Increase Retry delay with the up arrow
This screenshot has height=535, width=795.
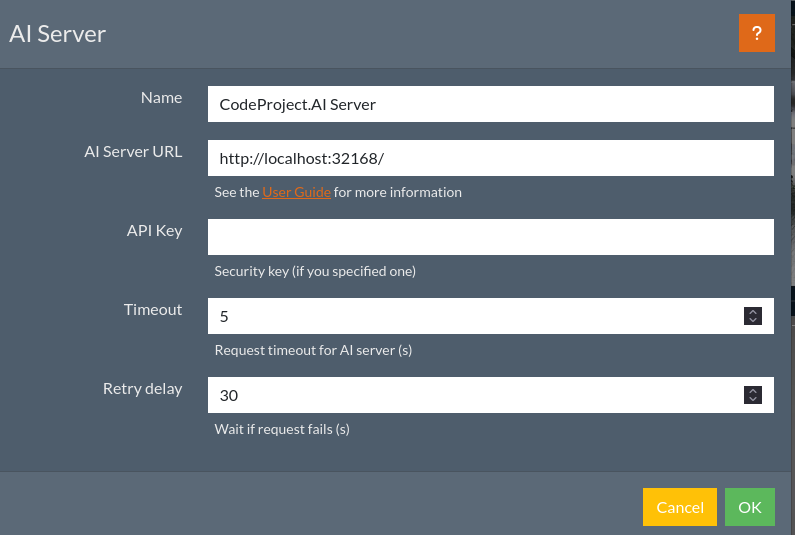coord(753,391)
